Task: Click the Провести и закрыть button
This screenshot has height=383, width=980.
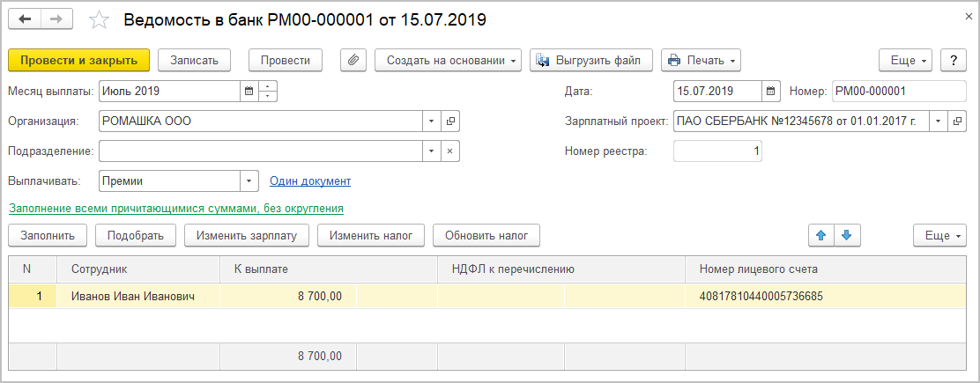Action: click(x=78, y=60)
